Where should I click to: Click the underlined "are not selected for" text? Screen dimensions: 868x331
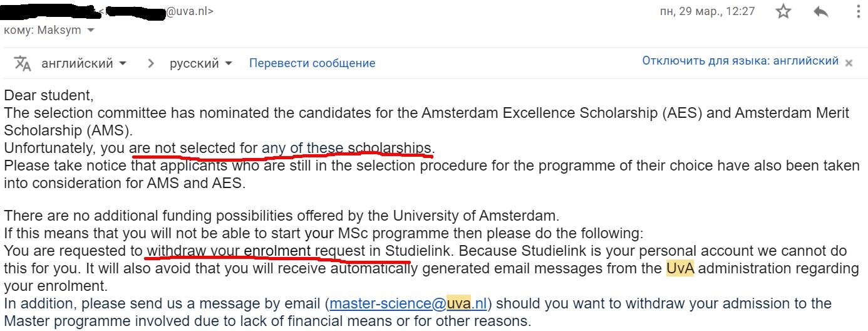click(194, 149)
